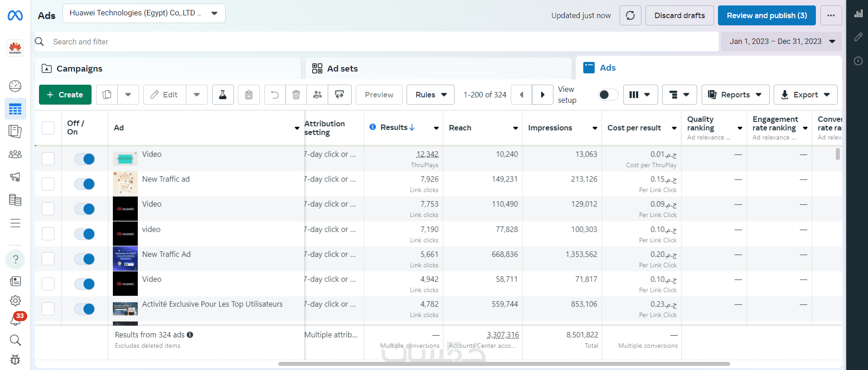868x370 pixels.
Task: Click Discard drafts button
Action: pyautogui.click(x=679, y=15)
